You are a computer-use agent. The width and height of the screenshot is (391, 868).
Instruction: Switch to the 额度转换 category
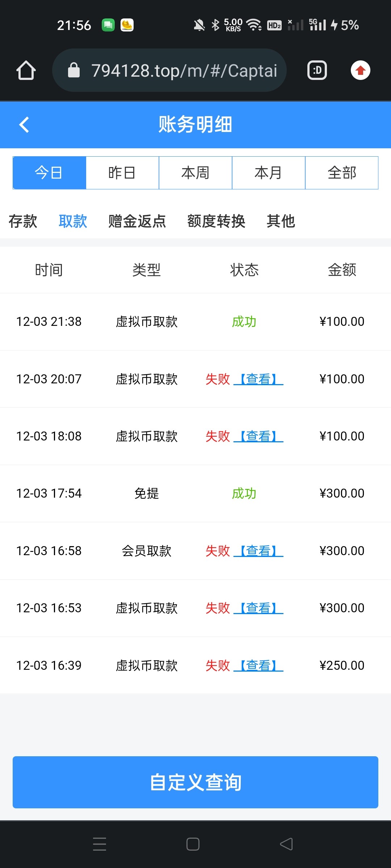(x=216, y=221)
